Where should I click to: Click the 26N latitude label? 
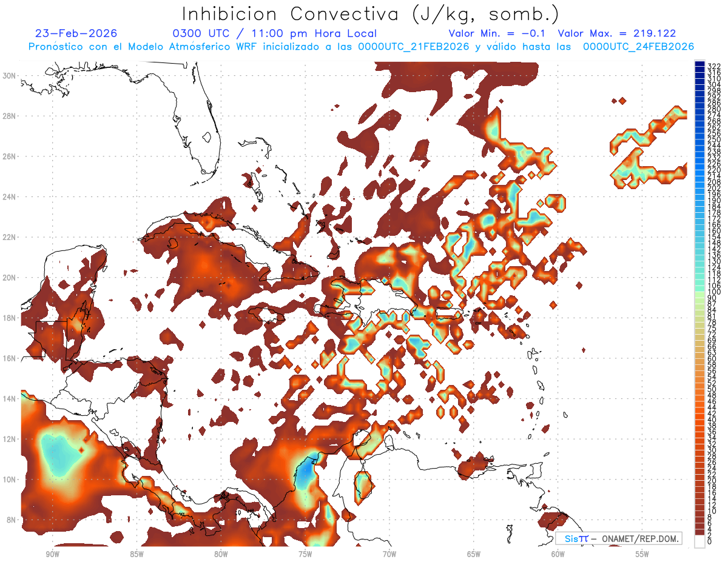click(10, 156)
